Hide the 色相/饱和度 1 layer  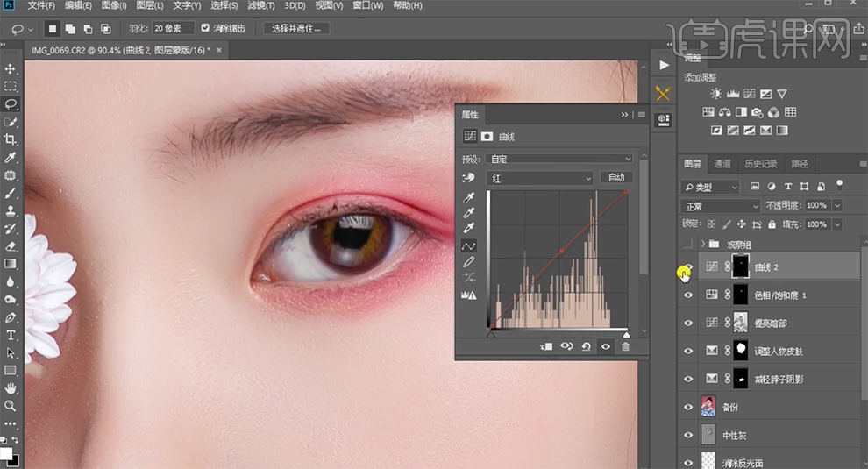(x=688, y=295)
